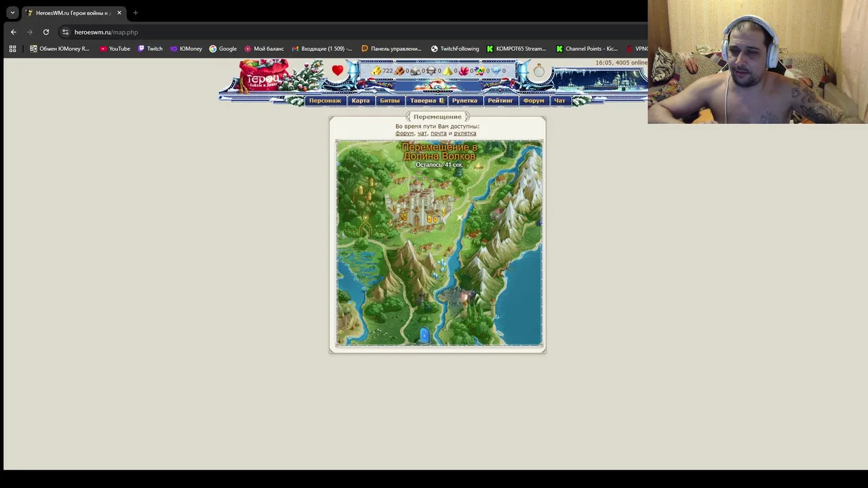Click the Перемещение panel title
The image size is (868, 488).
[x=437, y=117]
